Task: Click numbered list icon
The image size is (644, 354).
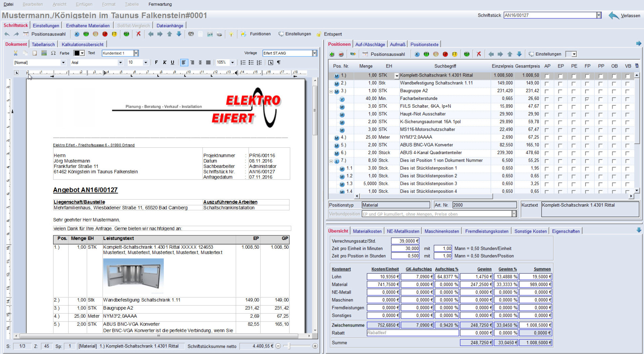Action: pos(243,63)
